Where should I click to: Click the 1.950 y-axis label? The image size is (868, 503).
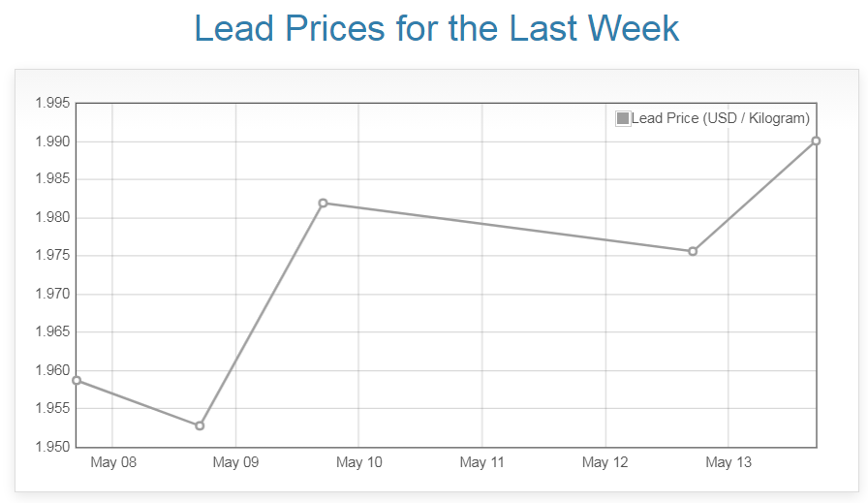pyautogui.click(x=51, y=447)
